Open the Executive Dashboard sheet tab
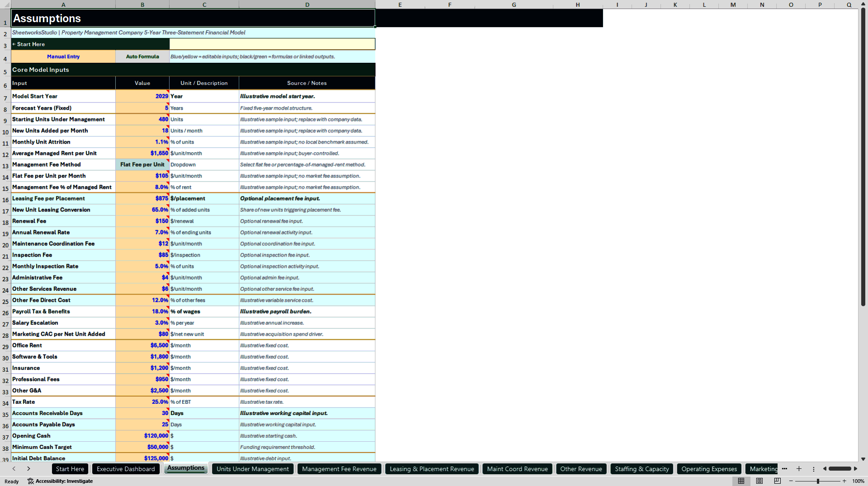The height and width of the screenshot is (486, 868). 126,469
